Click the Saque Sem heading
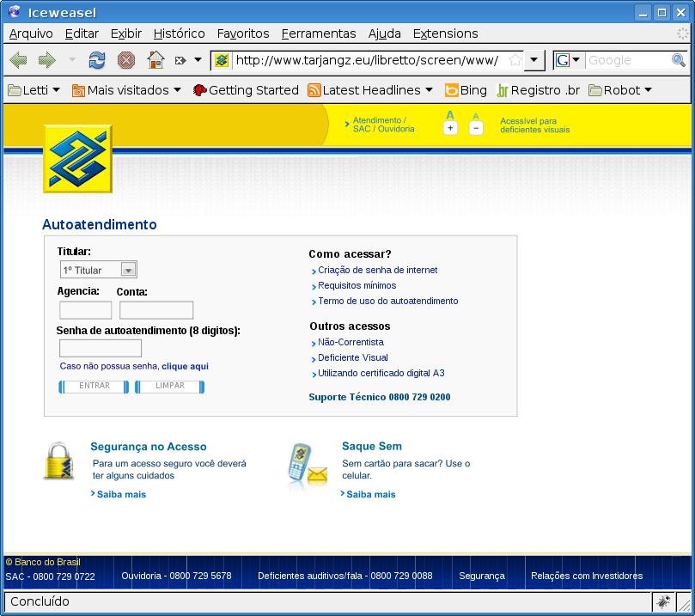This screenshot has width=695, height=616. pos(372,446)
